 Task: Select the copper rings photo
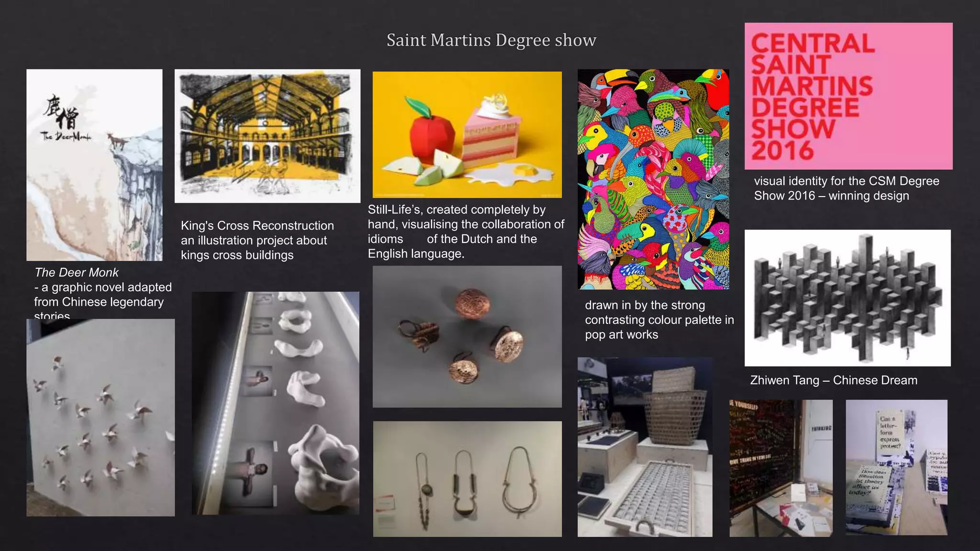pos(467,336)
